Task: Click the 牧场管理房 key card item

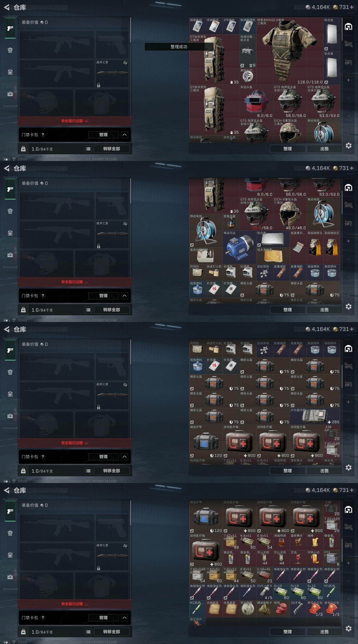Action: 248,26
